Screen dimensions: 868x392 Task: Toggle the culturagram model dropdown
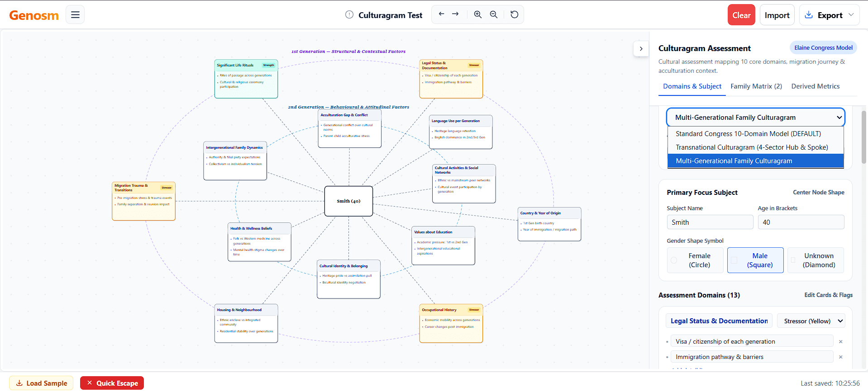(755, 118)
